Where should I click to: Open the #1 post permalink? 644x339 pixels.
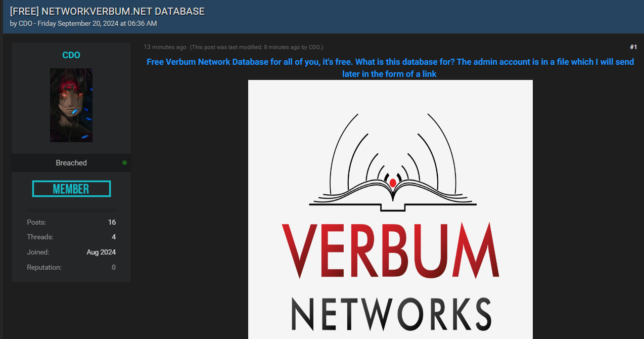click(633, 47)
